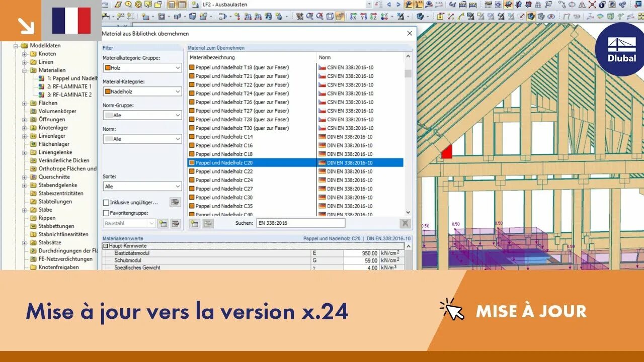This screenshot has width=644, height=362.
Task: Open the Norm dropdown set to Alle
Action: tap(142, 139)
